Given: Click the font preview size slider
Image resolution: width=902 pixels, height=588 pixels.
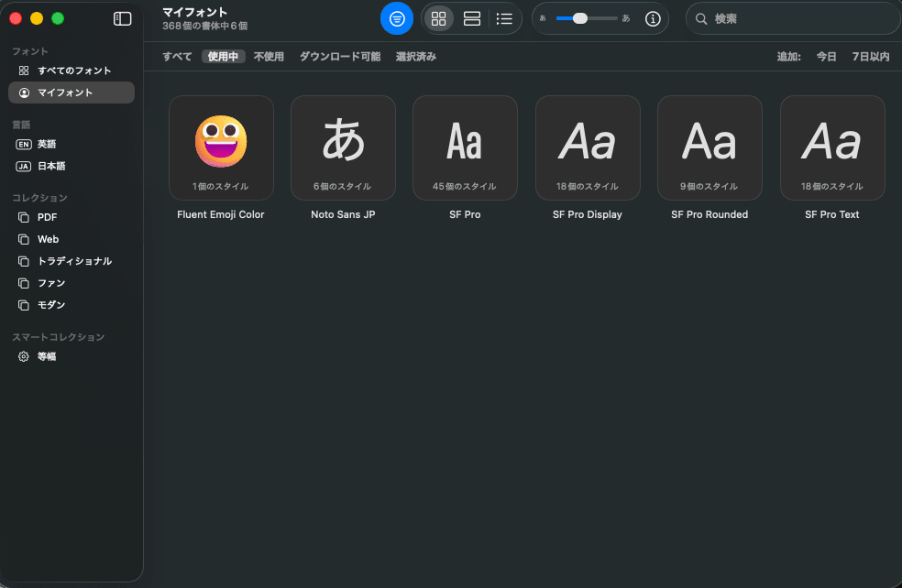Looking at the screenshot, I should 581,17.
